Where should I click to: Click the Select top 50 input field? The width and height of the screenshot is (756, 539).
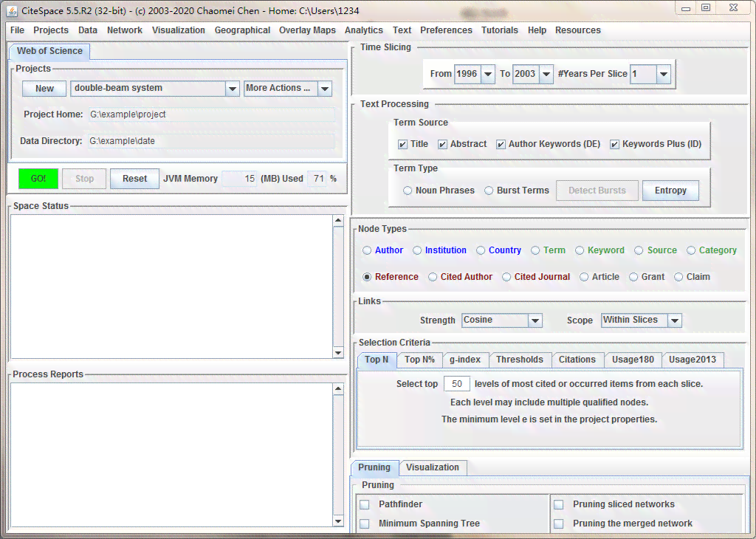[x=456, y=384]
